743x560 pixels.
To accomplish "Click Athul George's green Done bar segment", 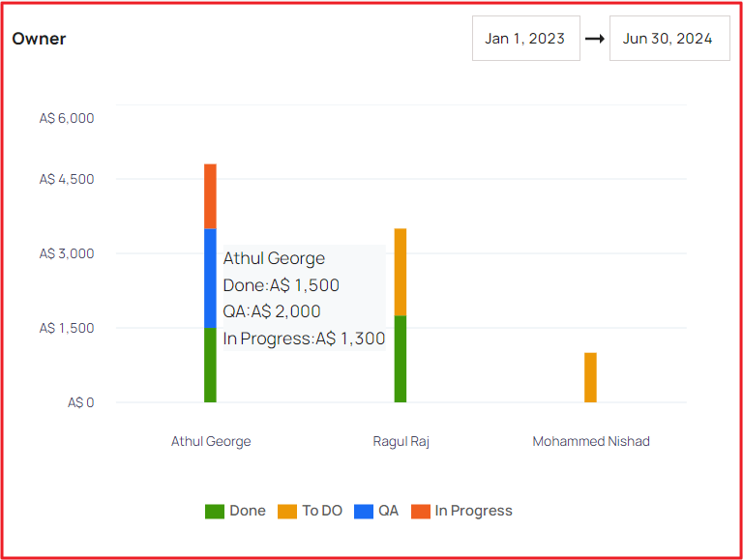I will point(210,365).
